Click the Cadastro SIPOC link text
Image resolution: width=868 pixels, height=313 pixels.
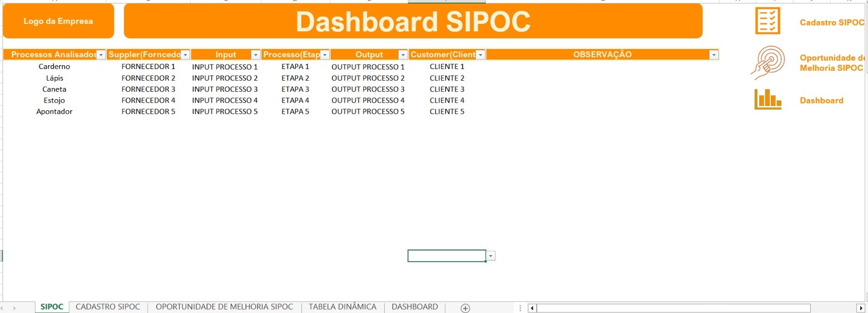831,23
